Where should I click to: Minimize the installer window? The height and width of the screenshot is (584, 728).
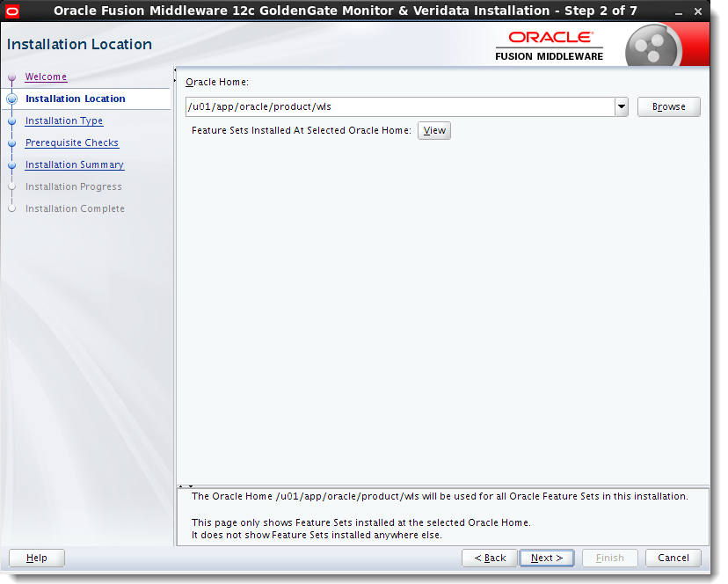click(x=679, y=12)
